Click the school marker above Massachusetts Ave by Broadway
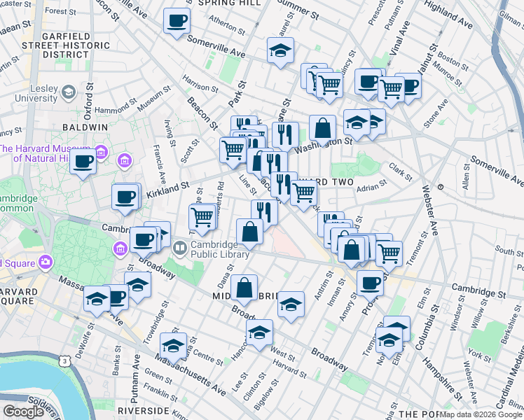Image resolution: width=524 pixels, height=420 pixels. [138, 286]
